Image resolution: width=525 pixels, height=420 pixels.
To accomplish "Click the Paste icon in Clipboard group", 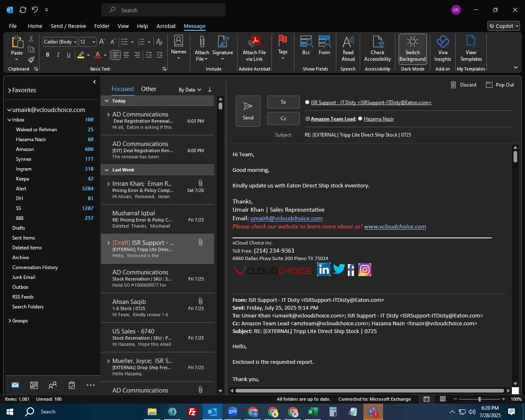I will point(17,42).
